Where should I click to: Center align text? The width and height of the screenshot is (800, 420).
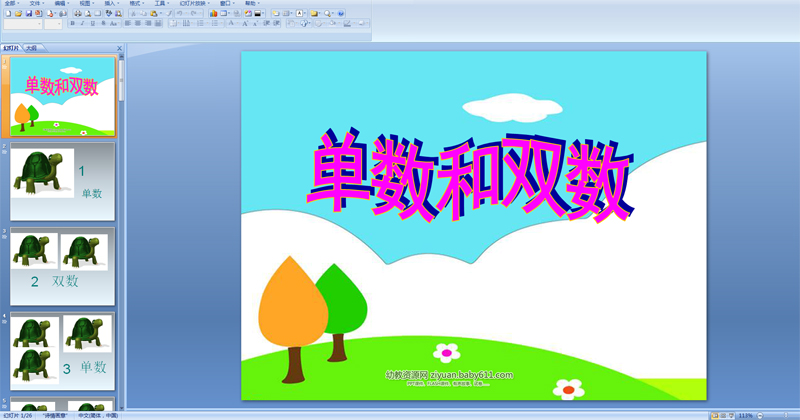(x=138, y=23)
